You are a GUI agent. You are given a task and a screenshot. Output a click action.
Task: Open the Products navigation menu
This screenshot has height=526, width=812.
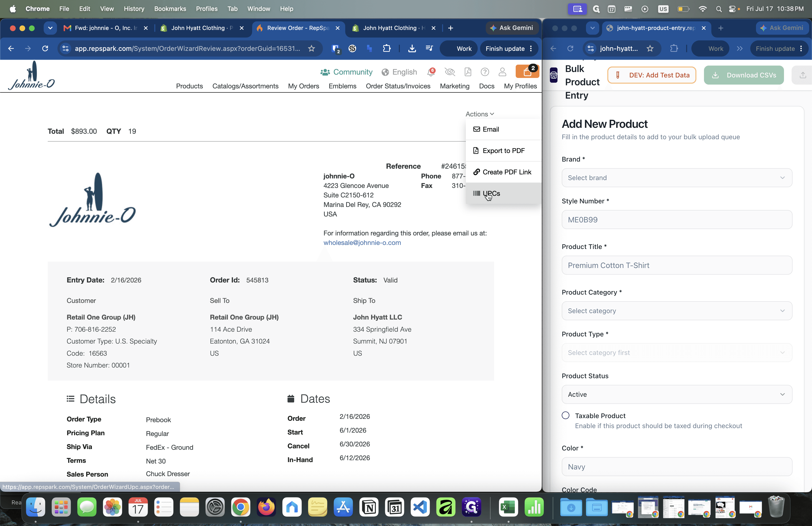pos(189,86)
